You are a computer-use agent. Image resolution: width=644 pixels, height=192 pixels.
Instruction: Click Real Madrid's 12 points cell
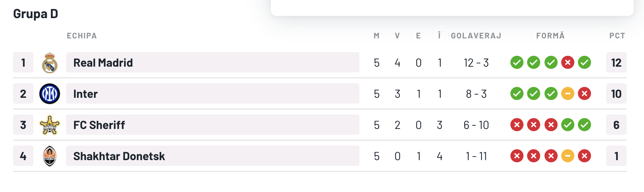(x=616, y=62)
